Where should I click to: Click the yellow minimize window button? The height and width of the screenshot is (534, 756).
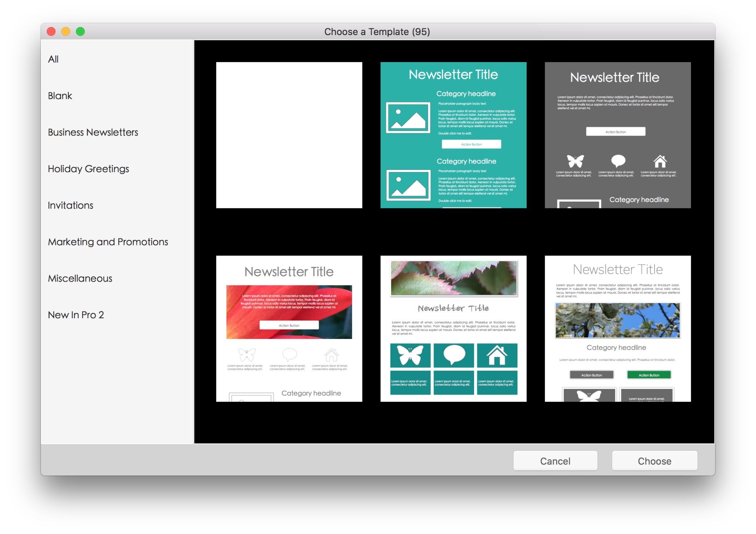click(x=66, y=31)
